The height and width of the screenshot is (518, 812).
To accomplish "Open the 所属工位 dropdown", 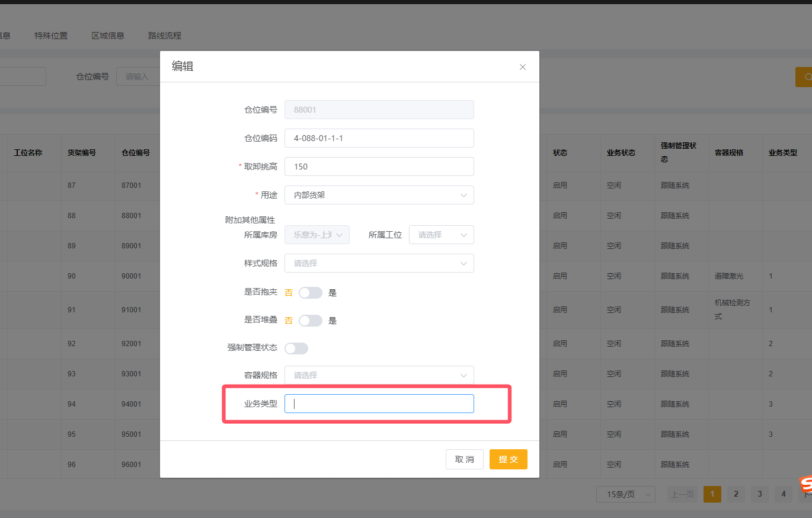I will (x=442, y=235).
